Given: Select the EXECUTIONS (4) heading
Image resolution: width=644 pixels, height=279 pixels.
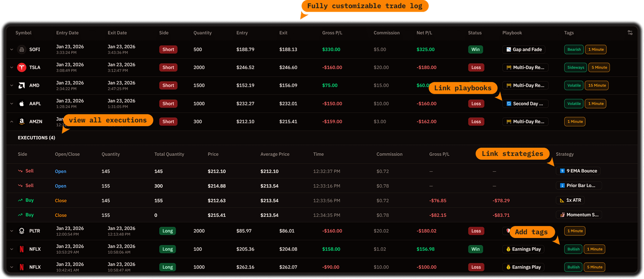Looking at the screenshot, I should pyautogui.click(x=36, y=138).
